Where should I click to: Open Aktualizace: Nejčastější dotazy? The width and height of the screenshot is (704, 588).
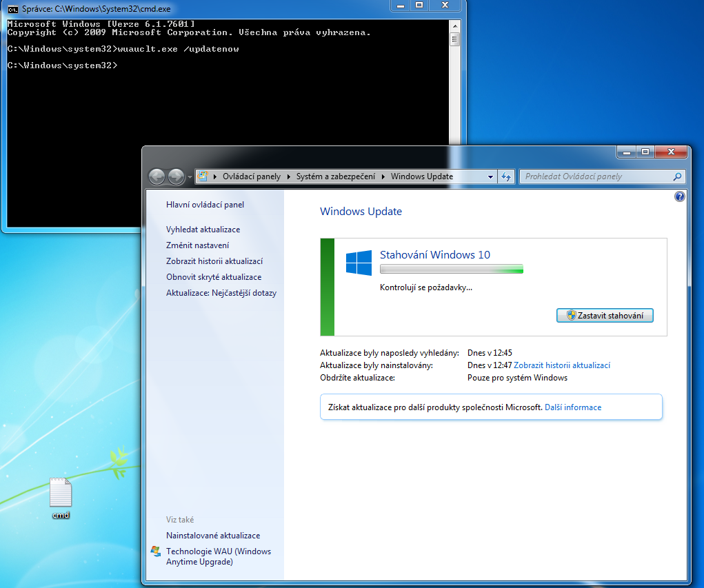(221, 293)
